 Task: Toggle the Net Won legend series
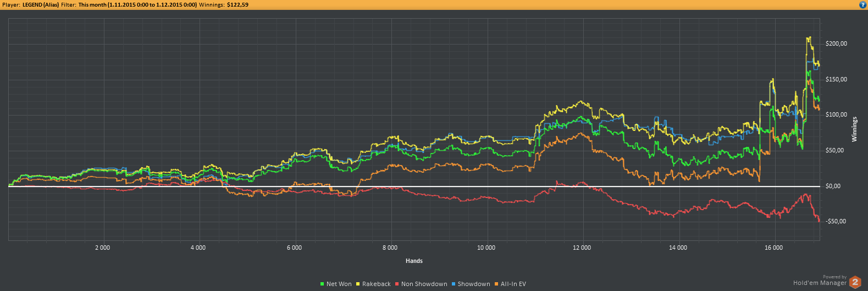336,284
